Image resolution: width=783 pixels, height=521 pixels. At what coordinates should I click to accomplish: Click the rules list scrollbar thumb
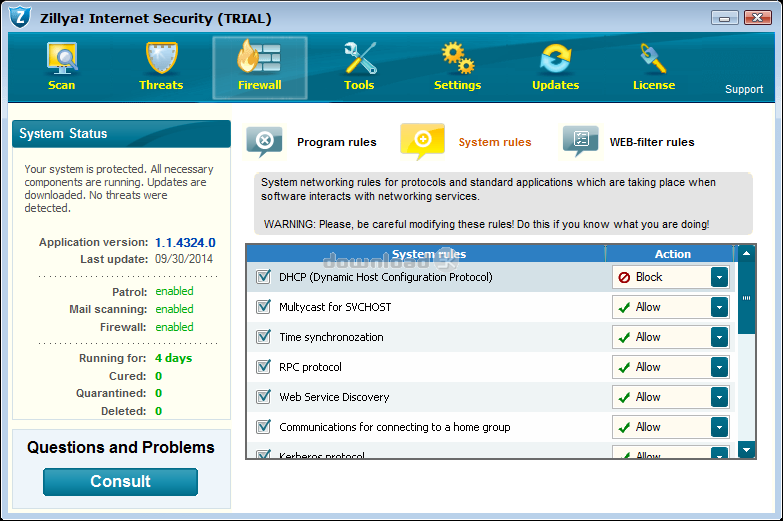click(747, 298)
